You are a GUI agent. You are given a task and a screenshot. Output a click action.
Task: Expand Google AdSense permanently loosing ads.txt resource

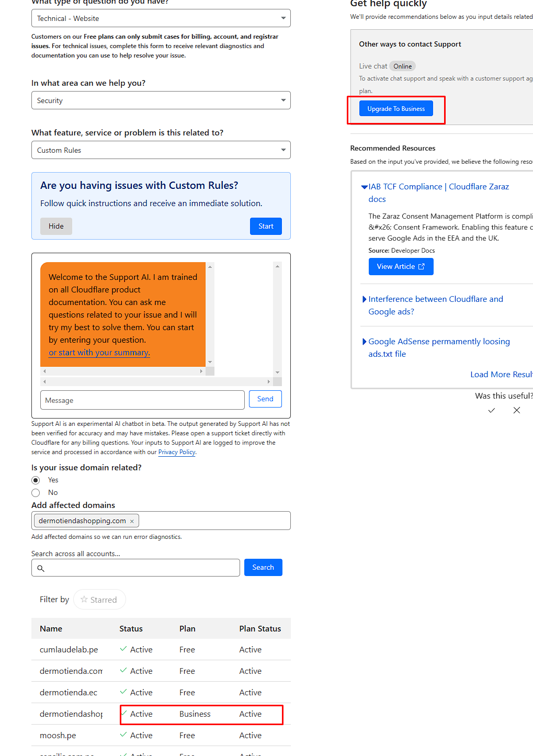pyautogui.click(x=365, y=342)
